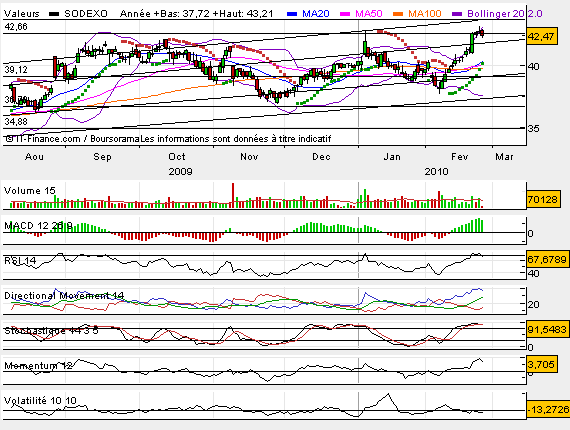
Task: Click the Oct month axis label
Action: click(177, 157)
